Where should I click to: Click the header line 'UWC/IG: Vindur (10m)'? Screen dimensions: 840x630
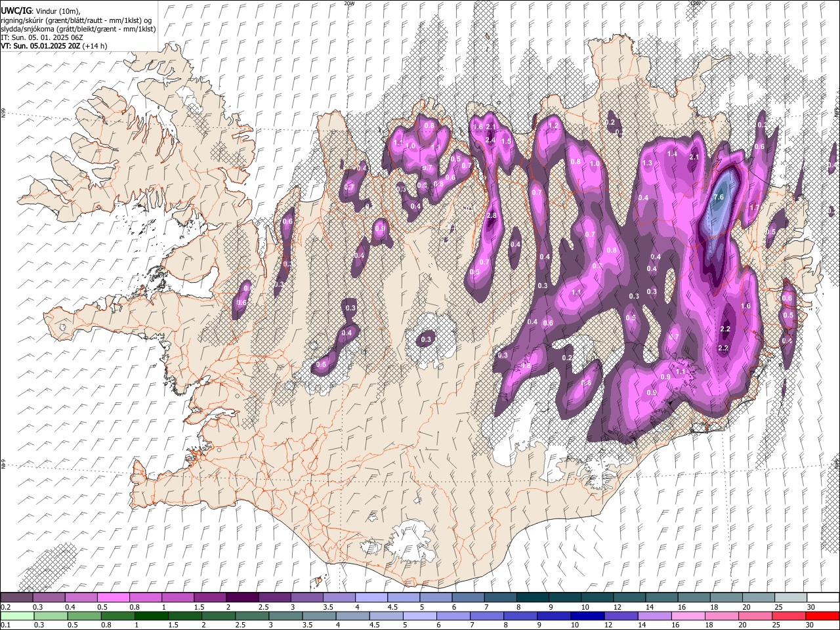(x=40, y=11)
